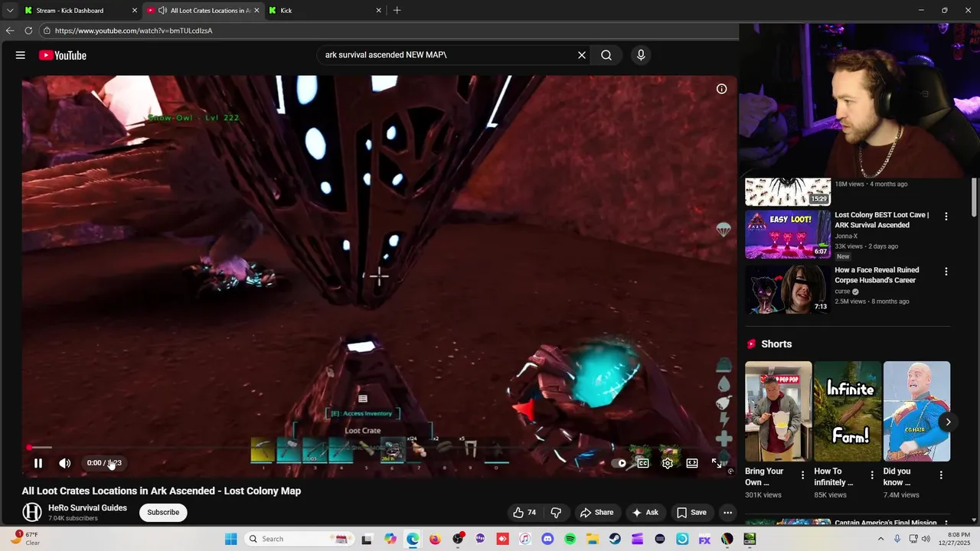Open Discord from the taskbar
The height and width of the screenshot is (551, 980).
click(x=547, y=539)
